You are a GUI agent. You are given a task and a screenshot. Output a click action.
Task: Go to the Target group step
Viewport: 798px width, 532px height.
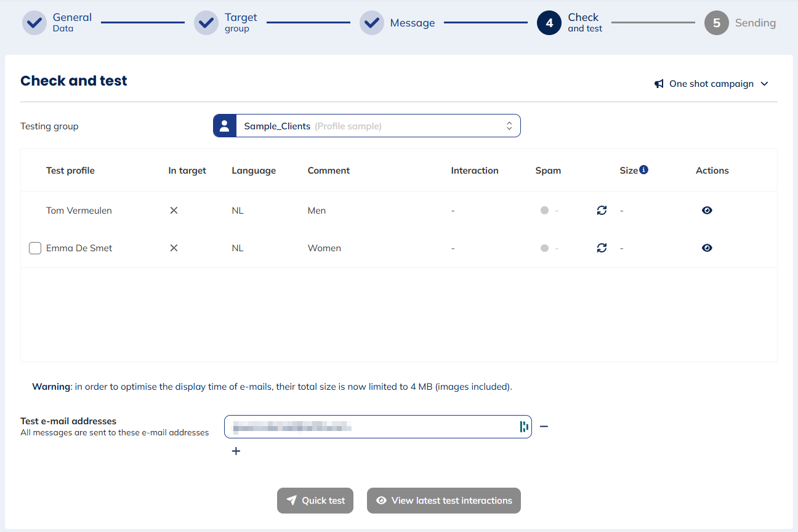click(207, 23)
